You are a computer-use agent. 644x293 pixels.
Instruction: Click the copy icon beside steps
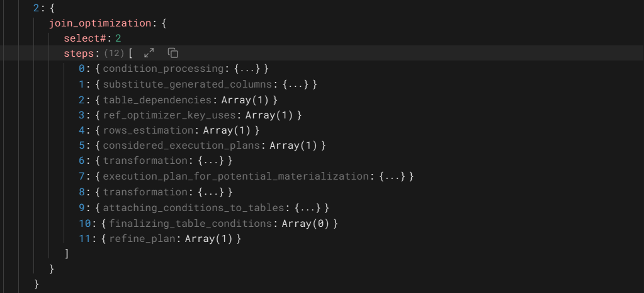173,53
